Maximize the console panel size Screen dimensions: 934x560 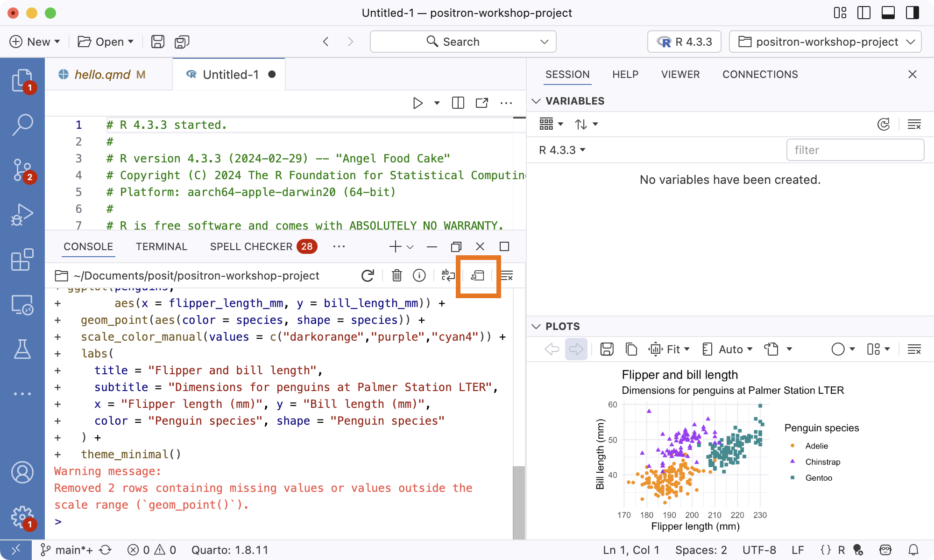click(x=504, y=246)
